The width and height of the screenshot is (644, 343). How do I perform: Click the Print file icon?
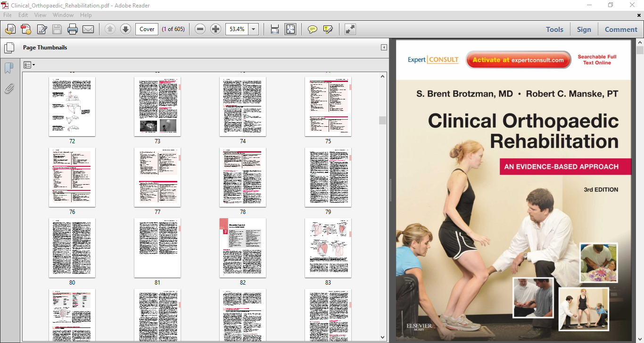(x=73, y=29)
